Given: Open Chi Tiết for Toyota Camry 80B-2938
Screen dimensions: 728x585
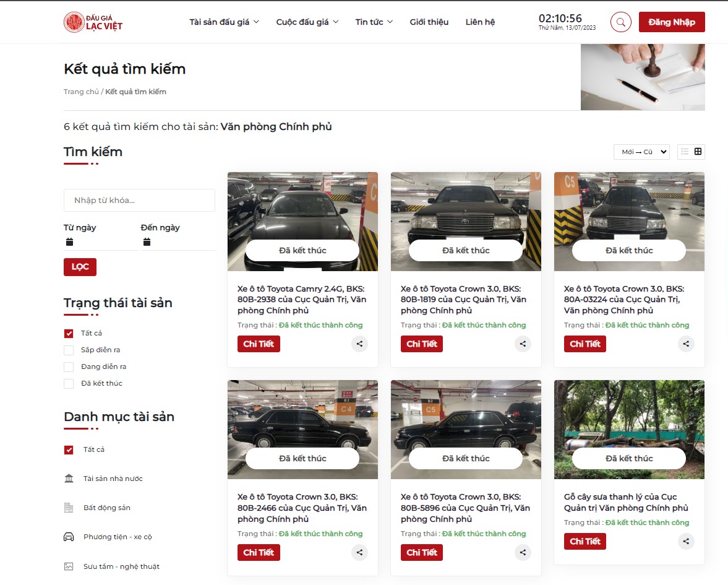Looking at the screenshot, I should coord(259,344).
